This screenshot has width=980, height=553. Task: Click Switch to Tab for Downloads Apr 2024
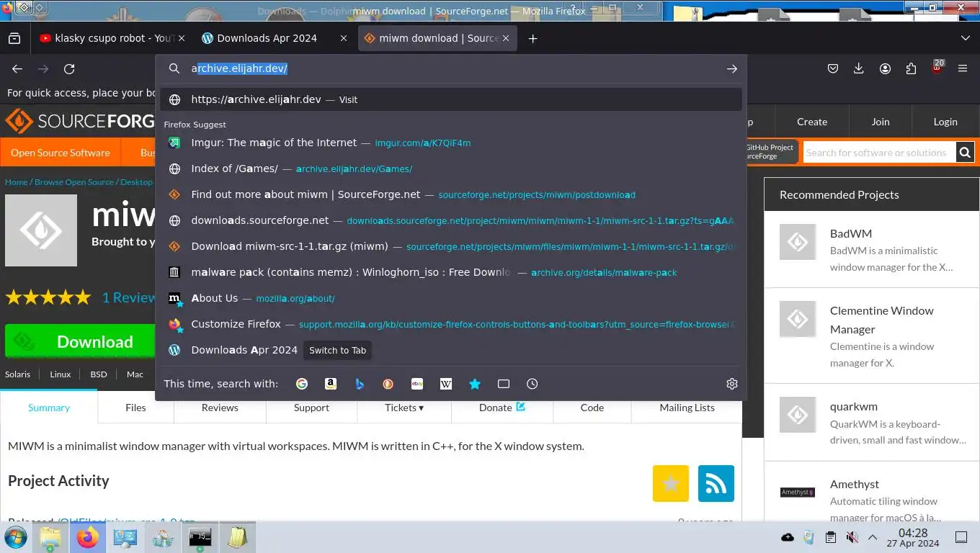[337, 350]
